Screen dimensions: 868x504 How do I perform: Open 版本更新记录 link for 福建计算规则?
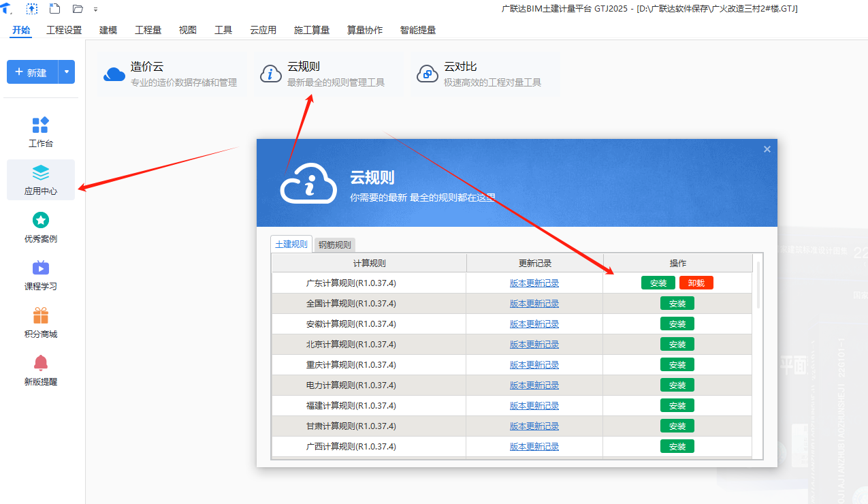pyautogui.click(x=534, y=406)
